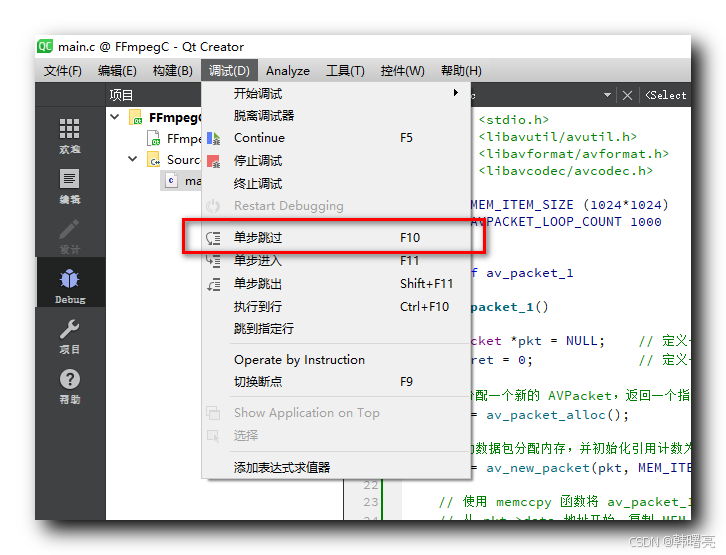Collapse the FFmpegC project tree node
Screen dimensions: 726x555
pyautogui.click(x=115, y=117)
